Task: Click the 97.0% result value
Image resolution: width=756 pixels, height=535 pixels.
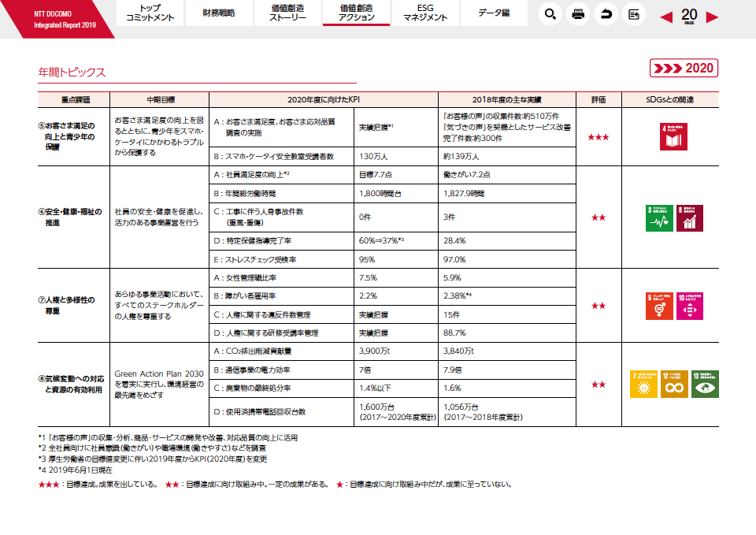Action: tap(454, 259)
